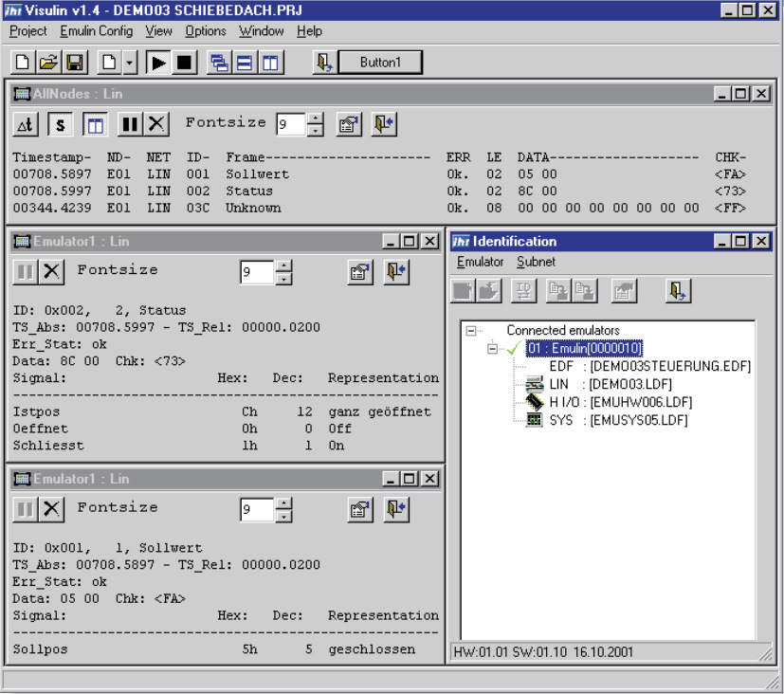Click the Stop button in main toolbar
The width and height of the screenshot is (784, 694).
[184, 63]
